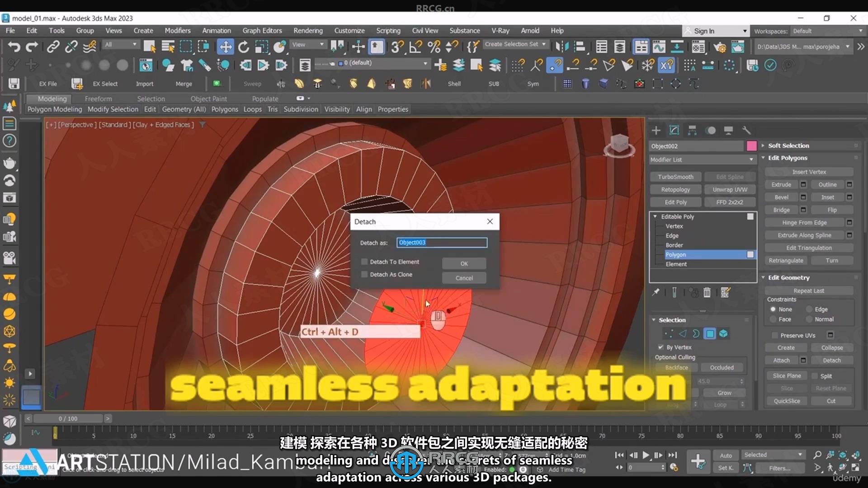868x488 pixels.
Task: Open the Utilities command panel tab
Action: coord(746,131)
